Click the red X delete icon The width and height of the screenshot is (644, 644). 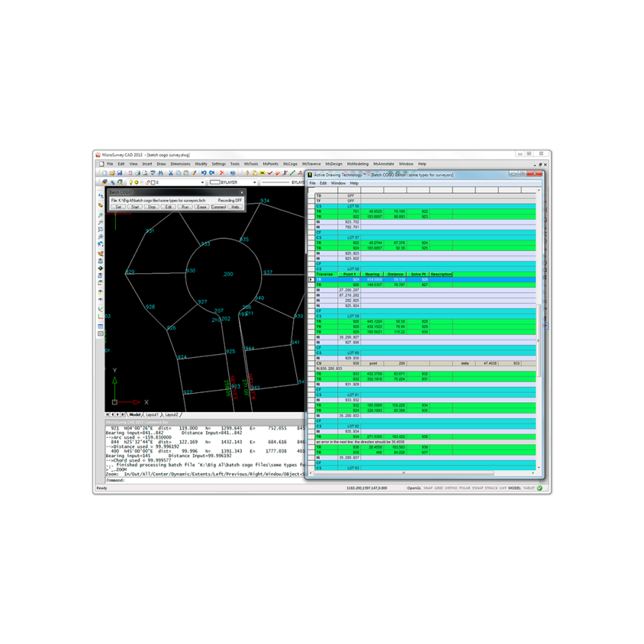(x=222, y=173)
